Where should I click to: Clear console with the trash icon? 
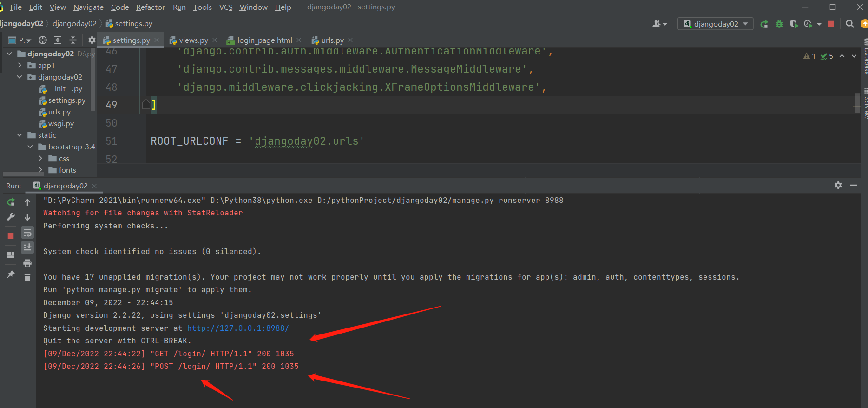click(27, 278)
